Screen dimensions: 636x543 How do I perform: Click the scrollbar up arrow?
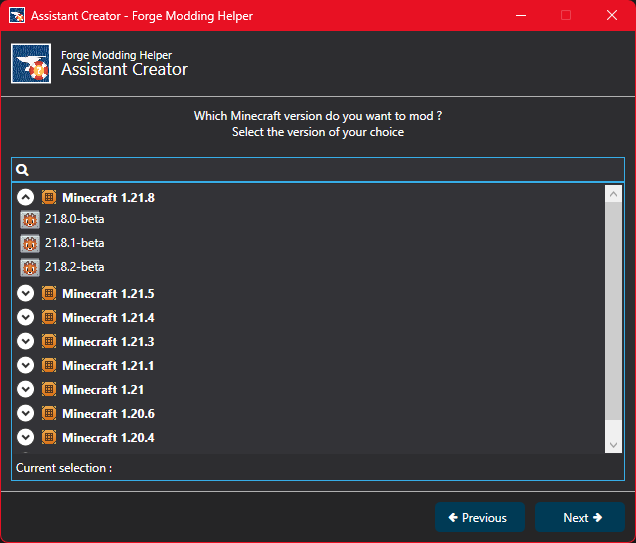point(613,194)
